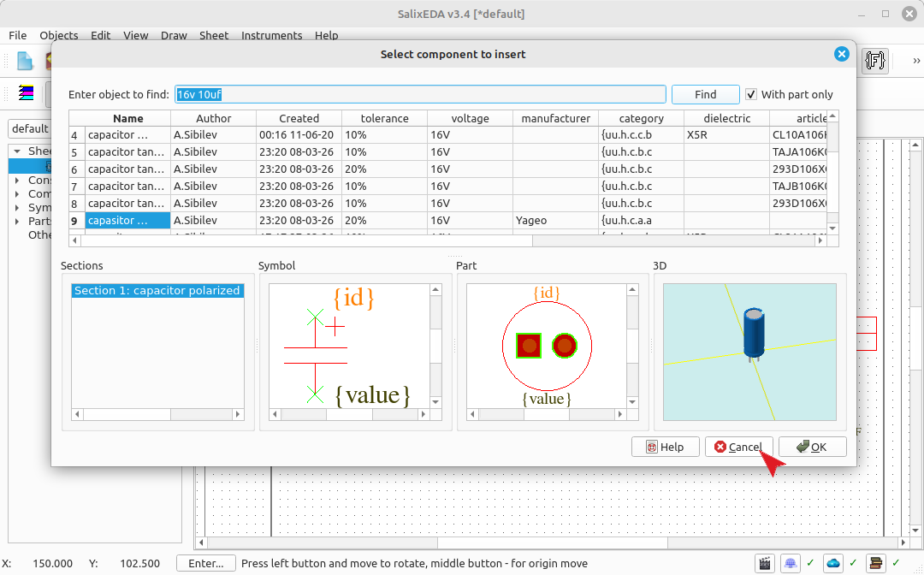The image size is (924, 575).
Task: Click the Sections list scroll right arrow
Action: click(238, 414)
